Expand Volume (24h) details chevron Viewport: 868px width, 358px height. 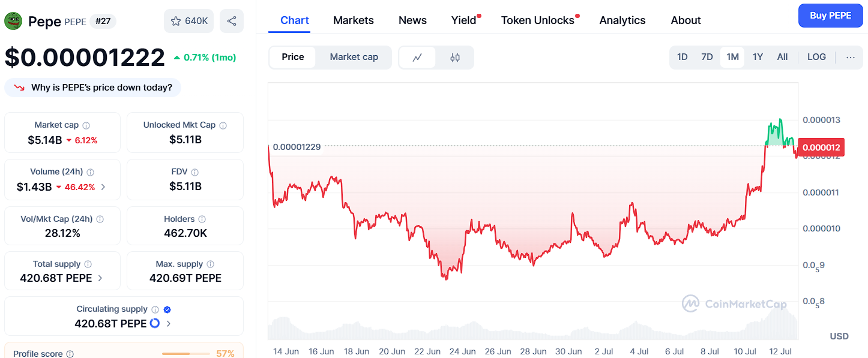(103, 187)
